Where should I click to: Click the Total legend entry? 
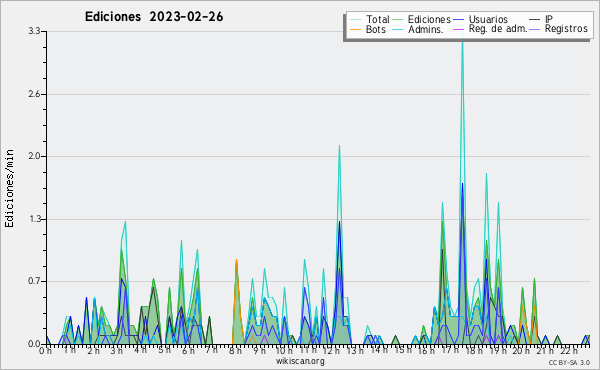point(378,19)
